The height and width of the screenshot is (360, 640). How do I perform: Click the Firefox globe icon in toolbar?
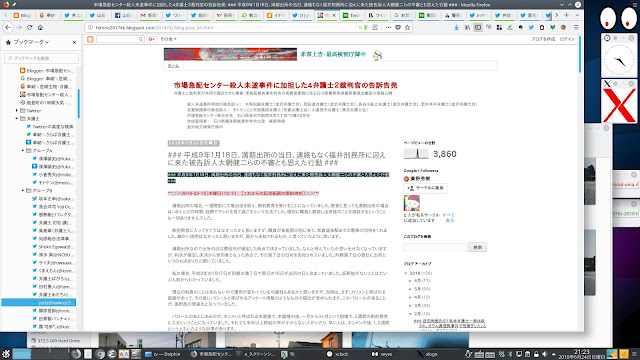point(563,27)
